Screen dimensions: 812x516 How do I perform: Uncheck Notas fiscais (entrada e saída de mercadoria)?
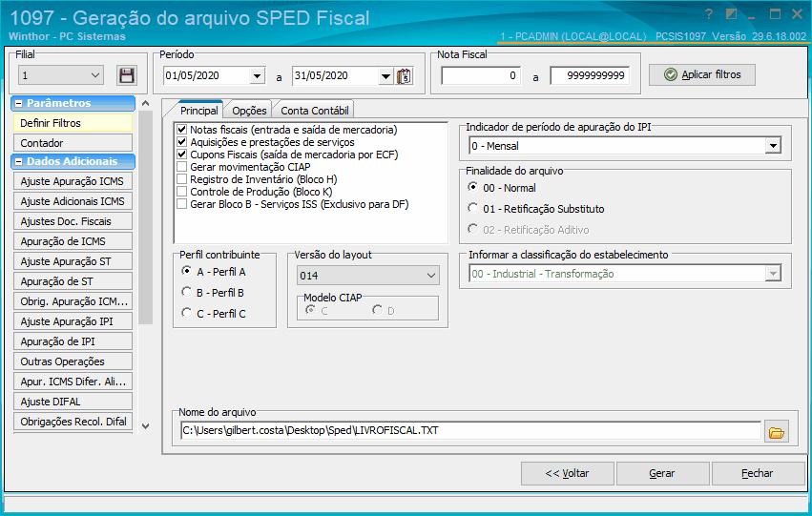pos(181,130)
